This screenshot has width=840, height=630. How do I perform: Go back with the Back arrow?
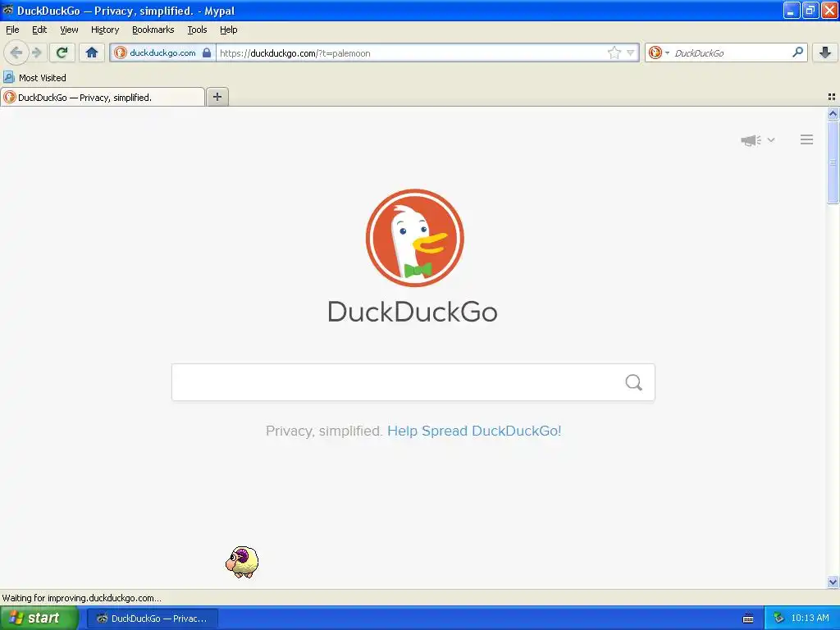pos(16,52)
